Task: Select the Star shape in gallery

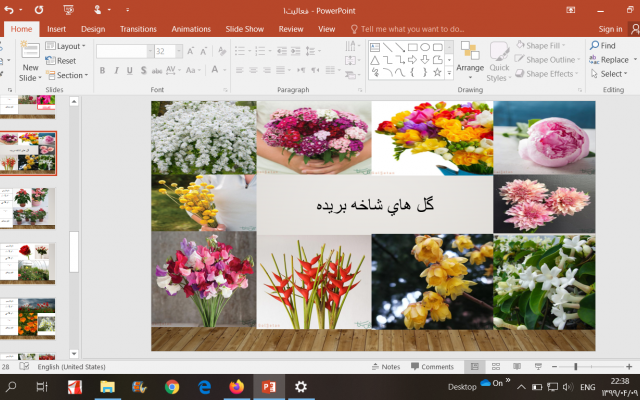Action: [x=437, y=73]
